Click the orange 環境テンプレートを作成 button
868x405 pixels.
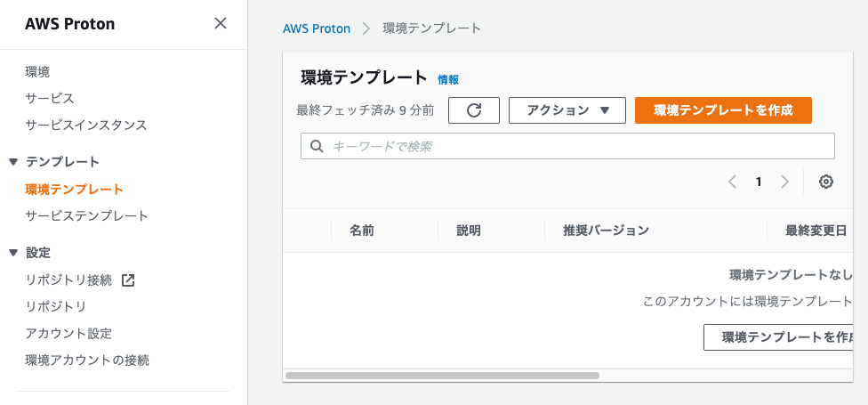coord(723,110)
